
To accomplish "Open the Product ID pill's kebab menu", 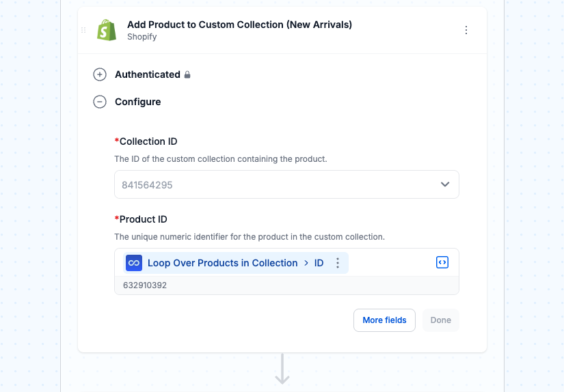I will [338, 263].
